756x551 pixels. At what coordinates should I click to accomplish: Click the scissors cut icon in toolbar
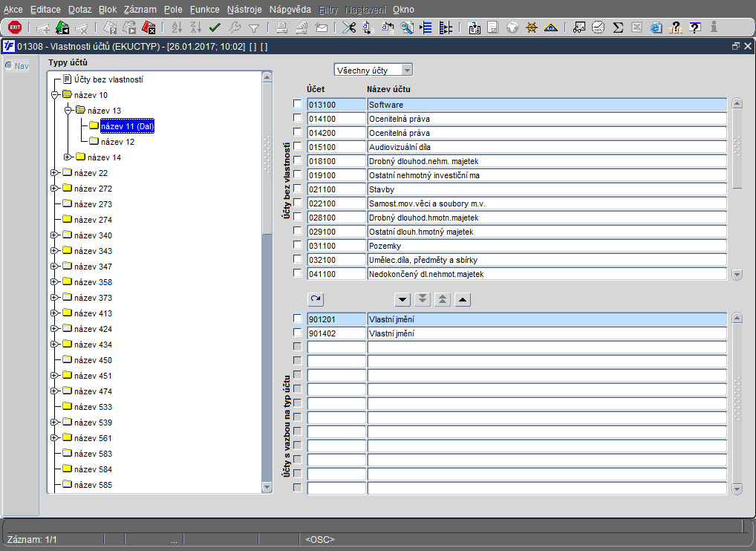click(348, 27)
